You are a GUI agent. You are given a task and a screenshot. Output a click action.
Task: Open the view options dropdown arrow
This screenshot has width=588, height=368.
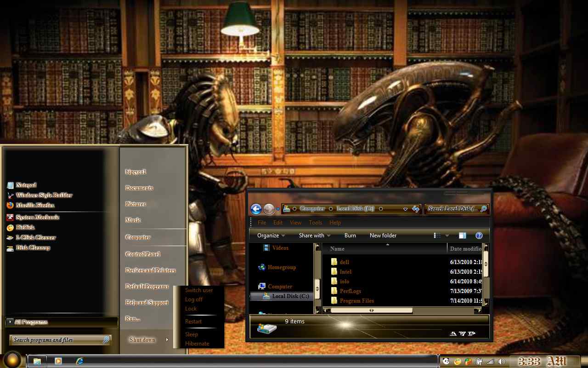tap(447, 236)
